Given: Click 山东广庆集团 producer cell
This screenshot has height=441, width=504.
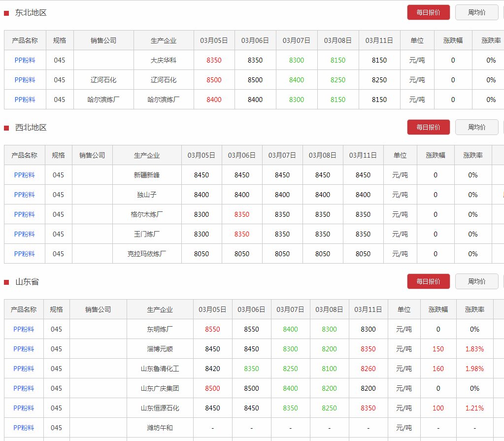Looking at the screenshot, I should [x=160, y=388].
